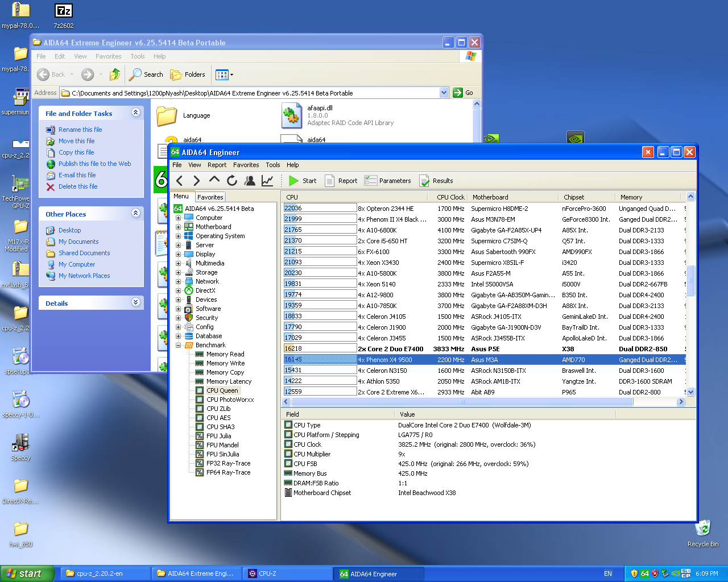Open the line graph icon in AIDA64's toolbar
Image resolution: width=728 pixels, height=582 pixels.
267,181
